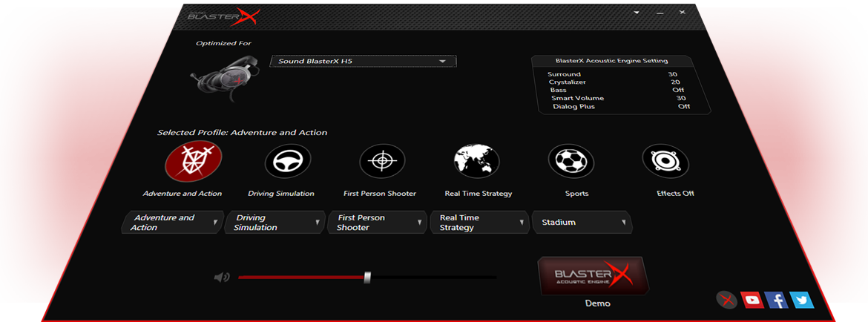Expand the Driving Simulation profile dropdown
Image resolution: width=868 pixels, height=325 pixels.
[x=274, y=223]
